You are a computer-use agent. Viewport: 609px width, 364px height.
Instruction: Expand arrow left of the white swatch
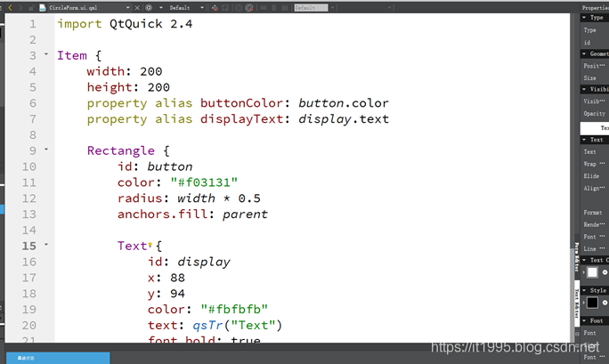coord(584,272)
